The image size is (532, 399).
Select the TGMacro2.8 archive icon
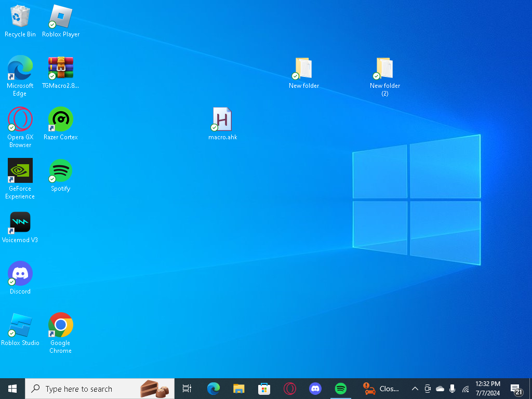(x=61, y=68)
